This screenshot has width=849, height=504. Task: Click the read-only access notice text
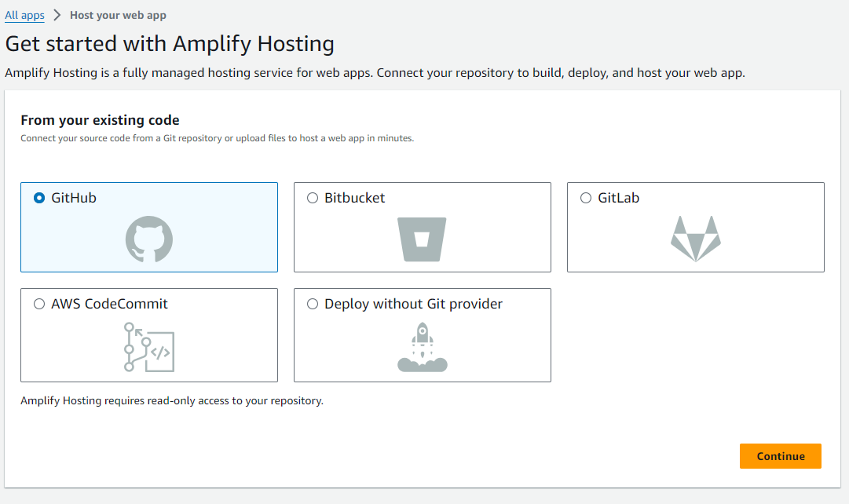click(172, 400)
